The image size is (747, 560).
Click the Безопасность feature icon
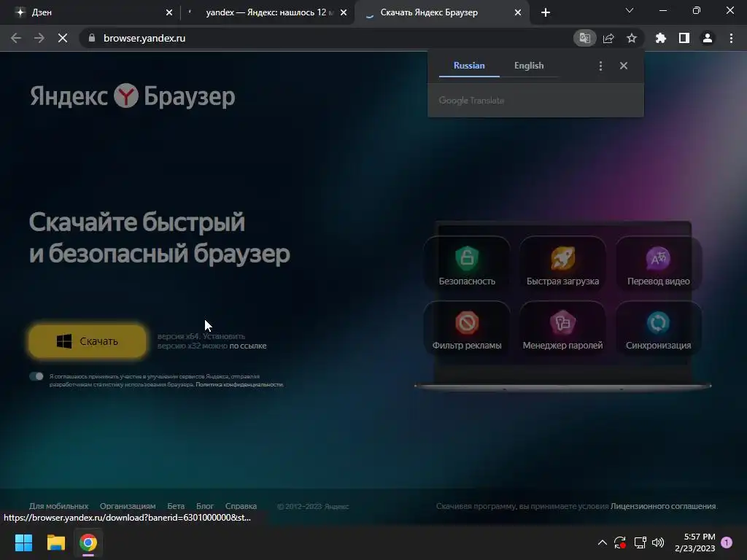tap(467, 258)
